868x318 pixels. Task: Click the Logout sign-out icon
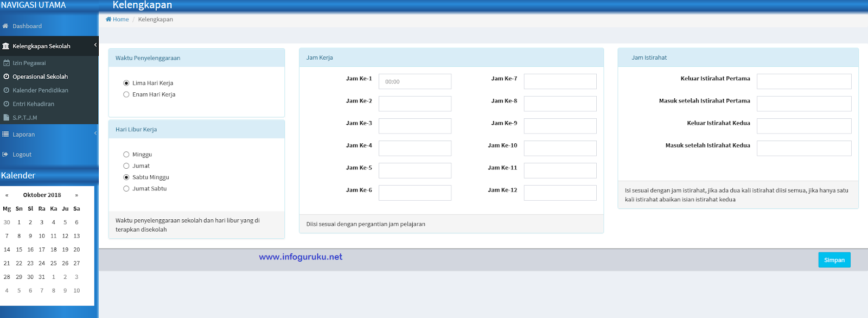tap(5, 154)
